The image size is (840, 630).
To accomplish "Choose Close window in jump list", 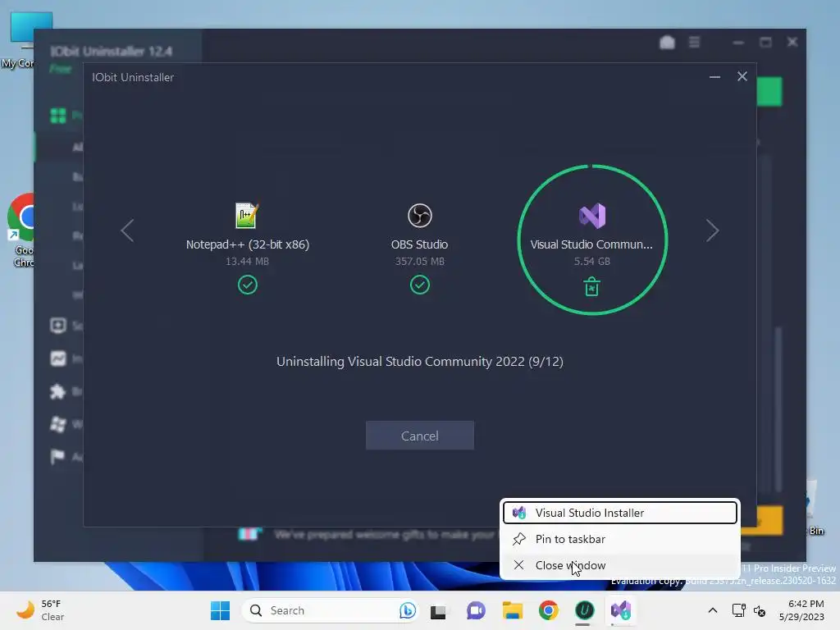I will click(620, 565).
